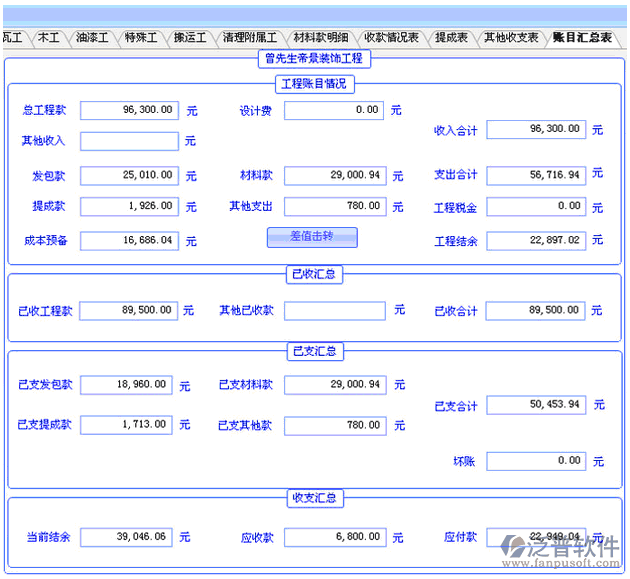This screenshot has height=579, width=630.
Task: Focus the 工程税金 input box
Action: click(x=536, y=207)
